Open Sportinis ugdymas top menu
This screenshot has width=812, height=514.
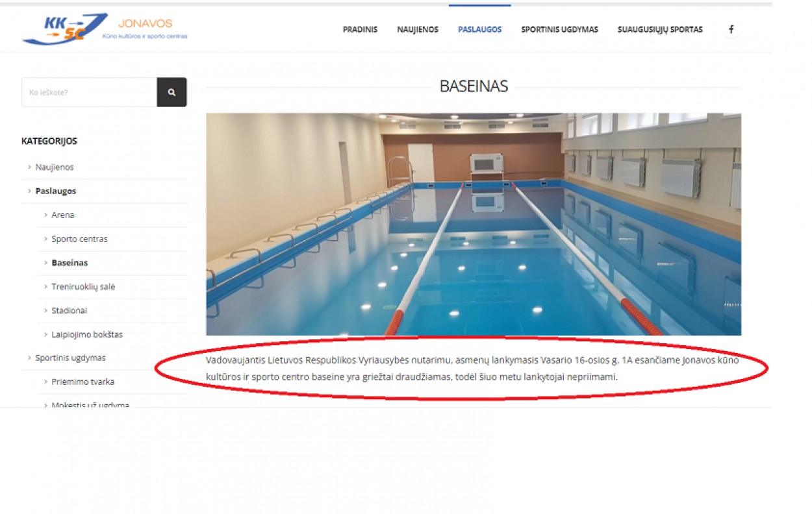coord(559,29)
